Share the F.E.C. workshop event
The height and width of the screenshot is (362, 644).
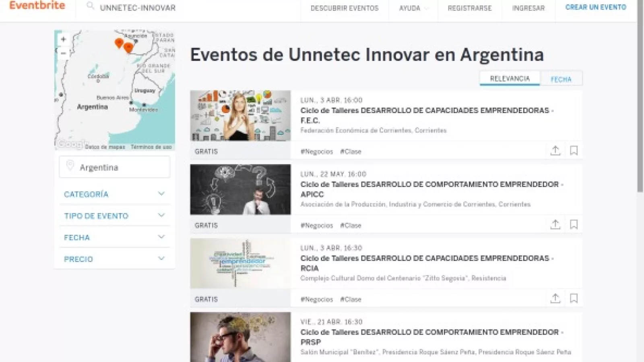[555, 151]
